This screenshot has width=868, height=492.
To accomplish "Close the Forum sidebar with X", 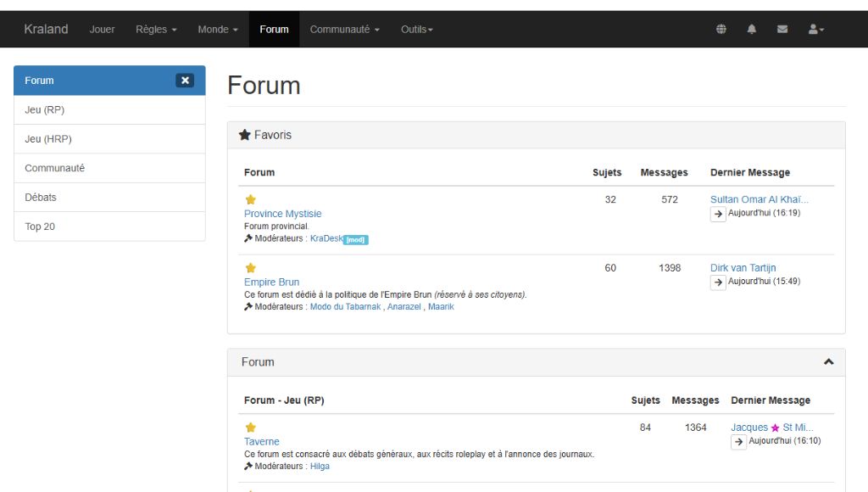I will pyautogui.click(x=185, y=81).
